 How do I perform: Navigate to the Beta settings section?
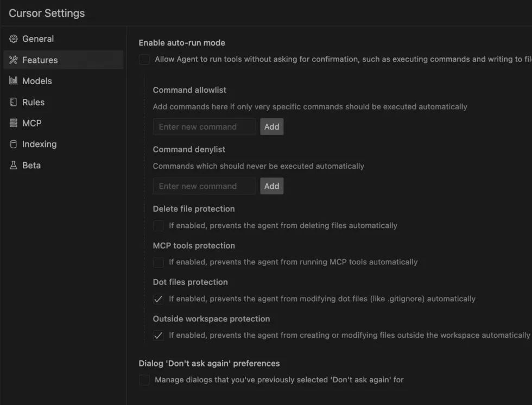click(x=31, y=165)
